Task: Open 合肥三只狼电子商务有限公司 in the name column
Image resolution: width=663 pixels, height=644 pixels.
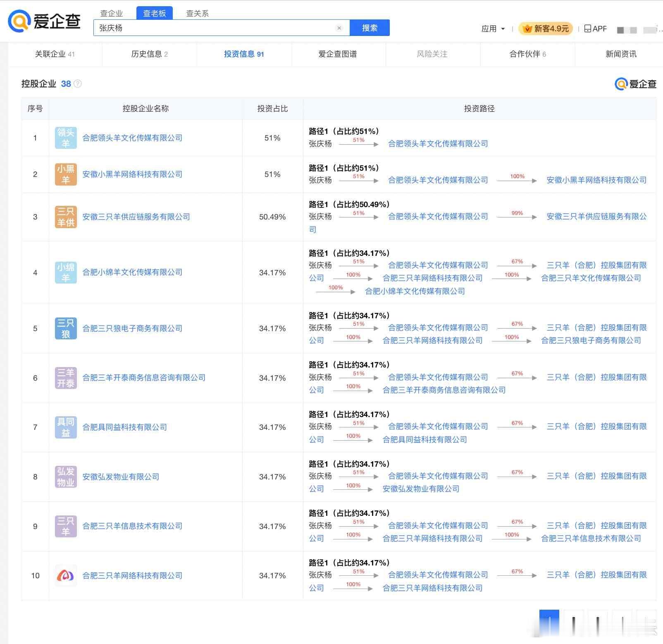Action: point(132,329)
